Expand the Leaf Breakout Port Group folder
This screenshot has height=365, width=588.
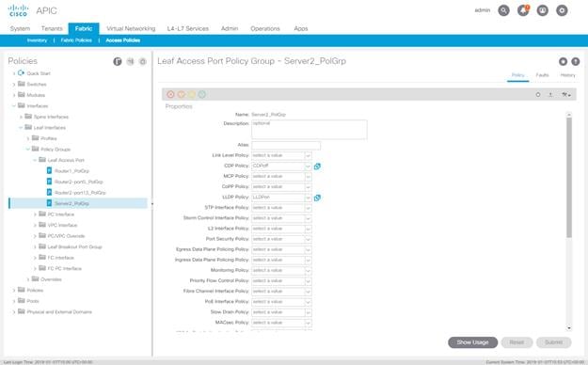[35, 246]
